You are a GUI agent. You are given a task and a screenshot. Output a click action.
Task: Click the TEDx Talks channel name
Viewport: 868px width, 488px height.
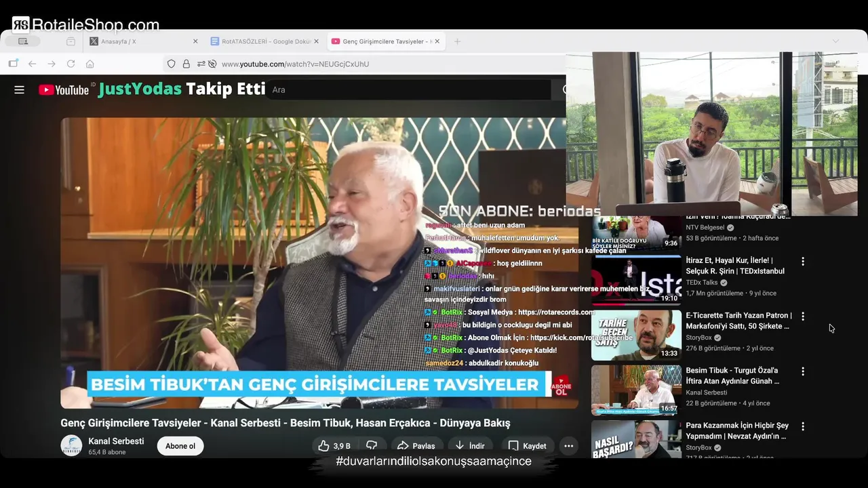[x=701, y=283]
